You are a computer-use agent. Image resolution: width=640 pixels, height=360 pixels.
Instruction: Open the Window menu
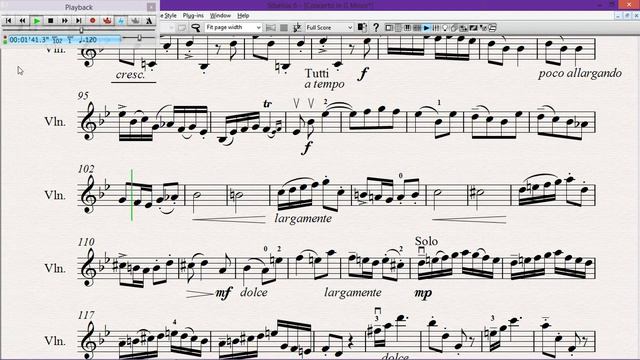[220, 16]
